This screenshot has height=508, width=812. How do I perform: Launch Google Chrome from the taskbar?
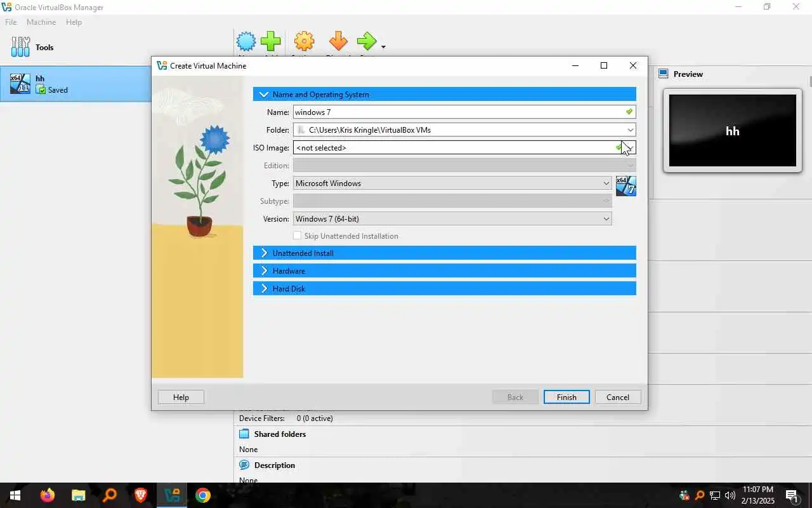point(202,495)
